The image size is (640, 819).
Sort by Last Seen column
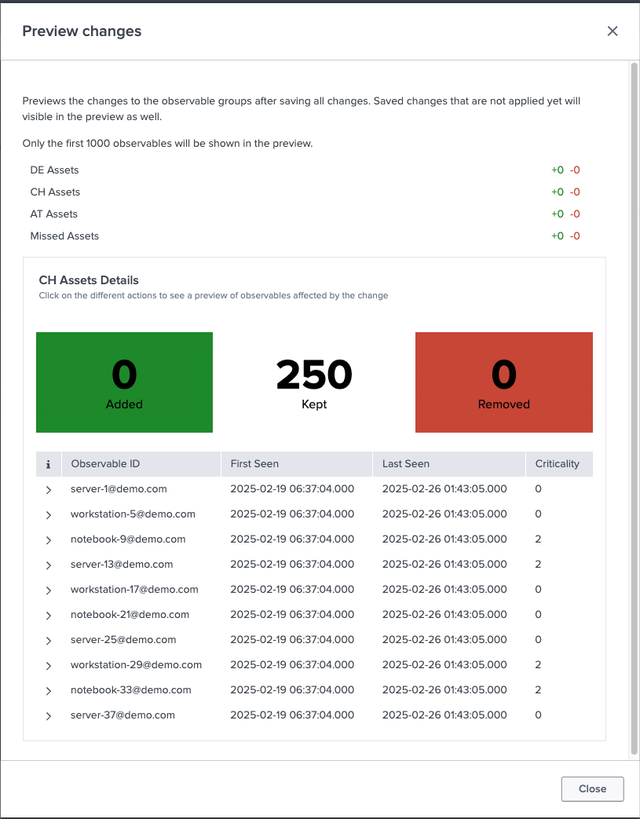[449, 464]
